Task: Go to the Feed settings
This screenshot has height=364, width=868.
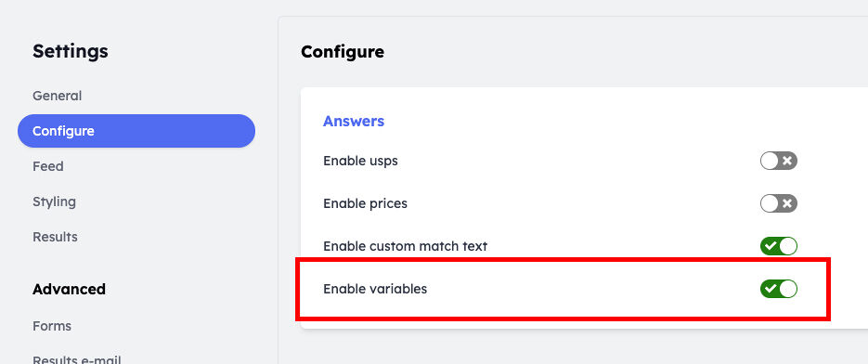Action: coord(48,166)
